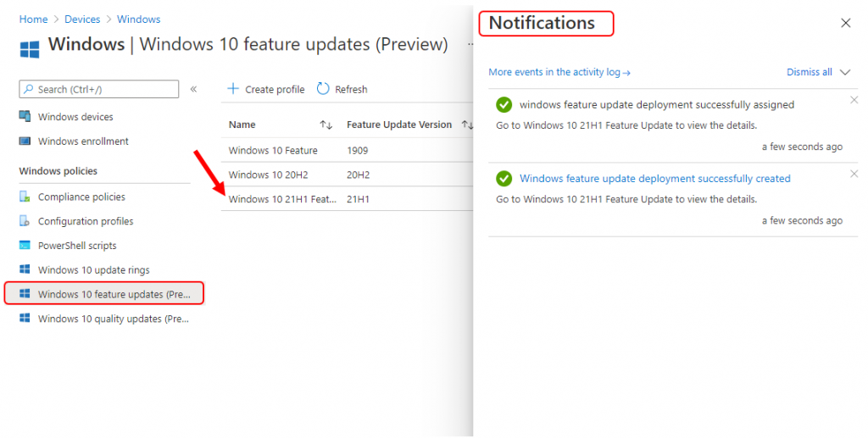Click the Home breadcrumb link
Viewport: 868px width, 438px height.
click(x=33, y=19)
